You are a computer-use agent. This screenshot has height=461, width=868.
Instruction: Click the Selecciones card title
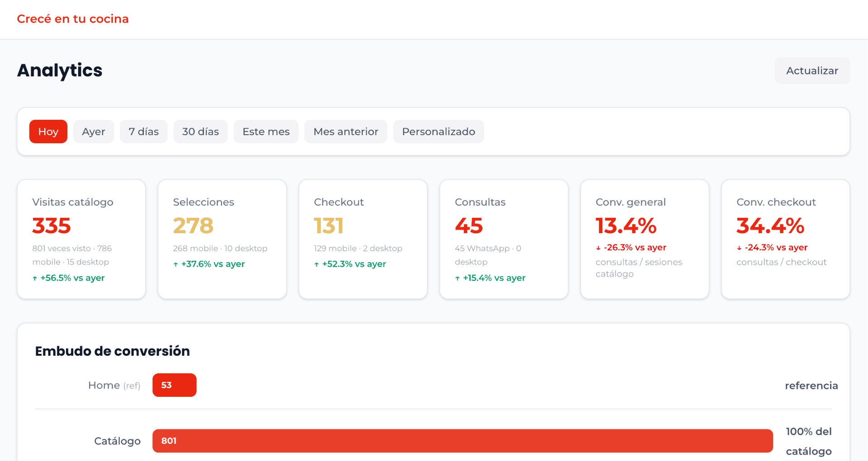[203, 202]
